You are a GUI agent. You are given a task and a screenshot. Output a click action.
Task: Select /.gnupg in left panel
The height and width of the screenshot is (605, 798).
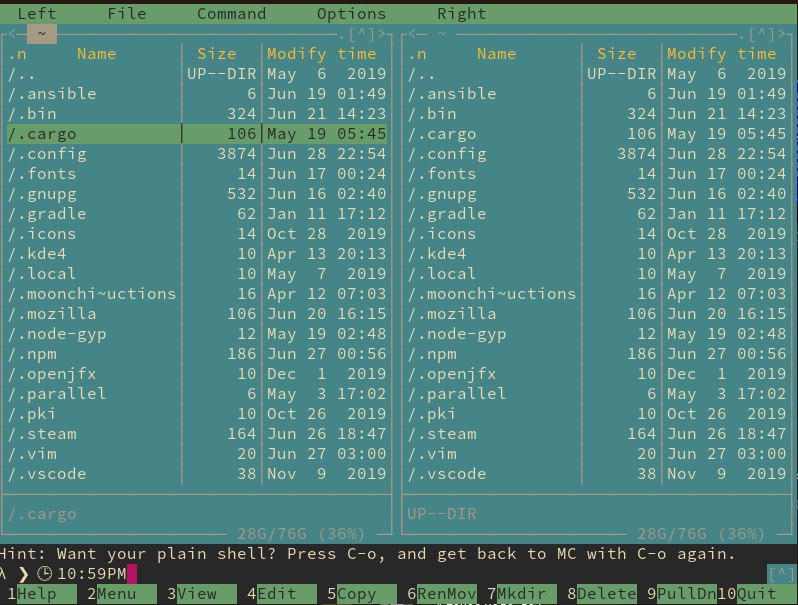[x=197, y=194]
